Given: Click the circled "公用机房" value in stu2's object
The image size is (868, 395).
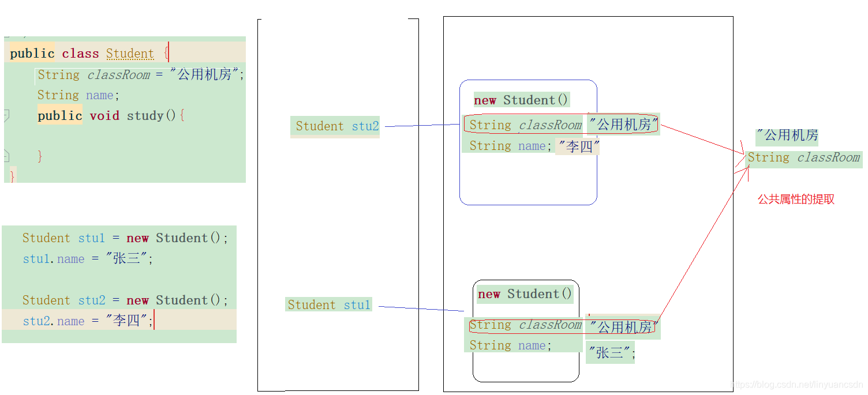Looking at the screenshot, I should 624,123.
